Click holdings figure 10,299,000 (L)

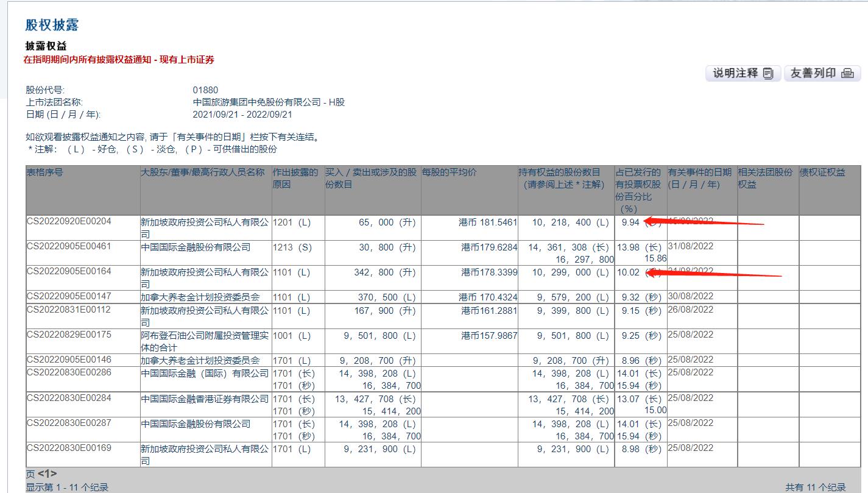(570, 272)
